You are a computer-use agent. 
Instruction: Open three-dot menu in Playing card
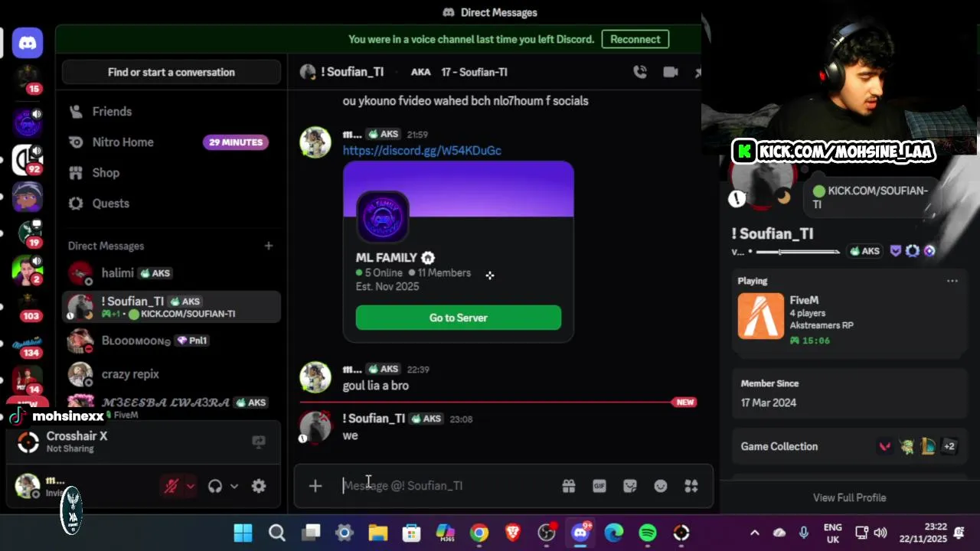[x=952, y=281]
